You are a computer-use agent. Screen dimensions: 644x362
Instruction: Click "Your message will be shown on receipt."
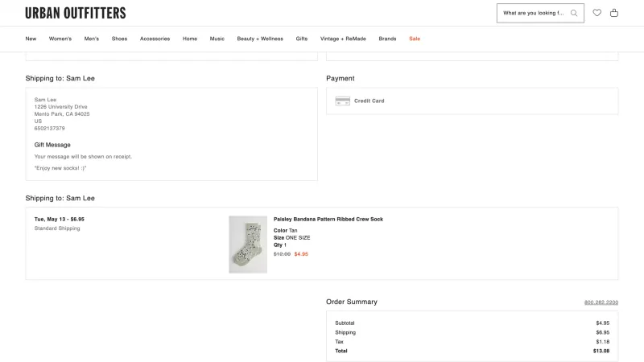[x=84, y=157]
